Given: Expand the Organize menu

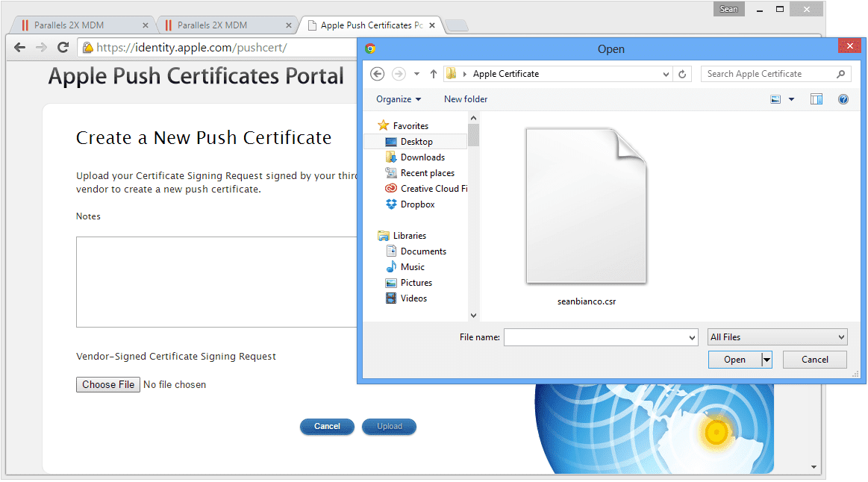Looking at the screenshot, I should click(x=399, y=99).
